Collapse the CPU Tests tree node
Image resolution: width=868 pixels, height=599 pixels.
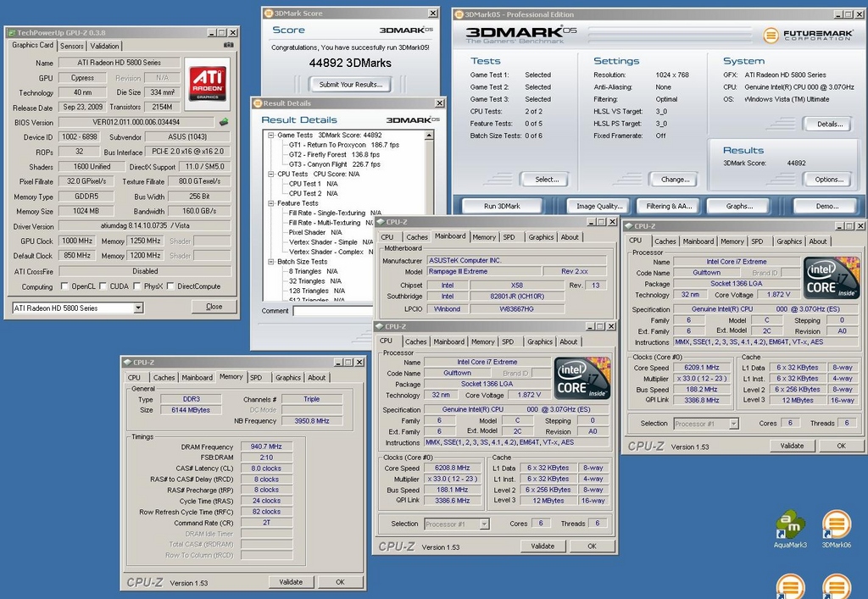271,175
